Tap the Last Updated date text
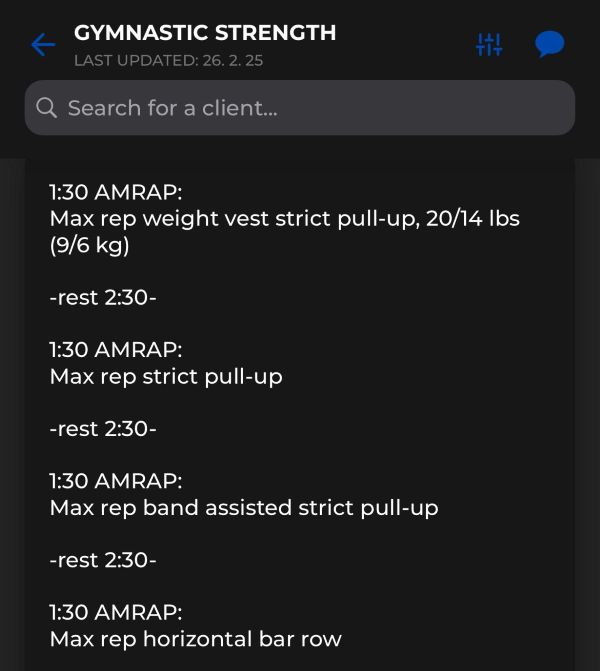Screen dimensions: 600x671 [x=169, y=60]
